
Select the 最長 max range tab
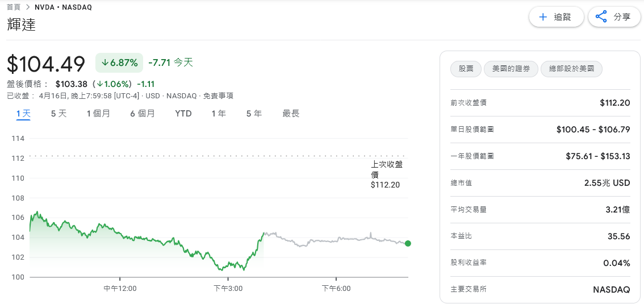coord(291,114)
